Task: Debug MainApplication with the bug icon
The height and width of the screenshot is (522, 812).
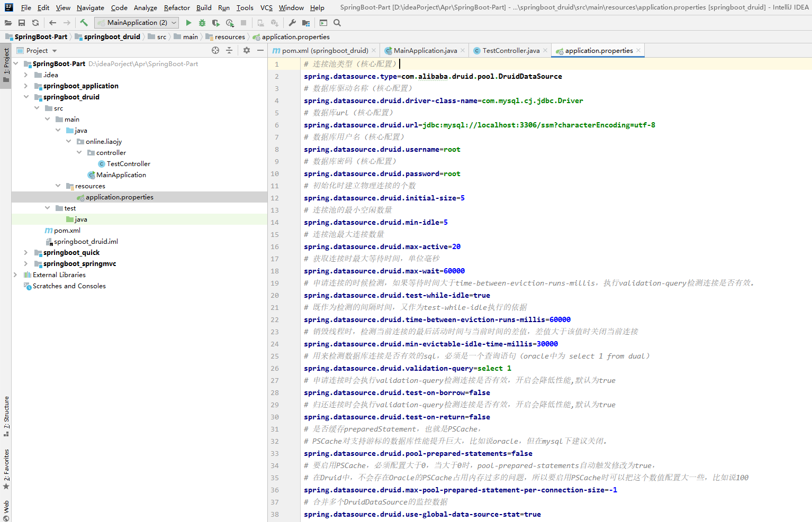Action: pos(202,23)
